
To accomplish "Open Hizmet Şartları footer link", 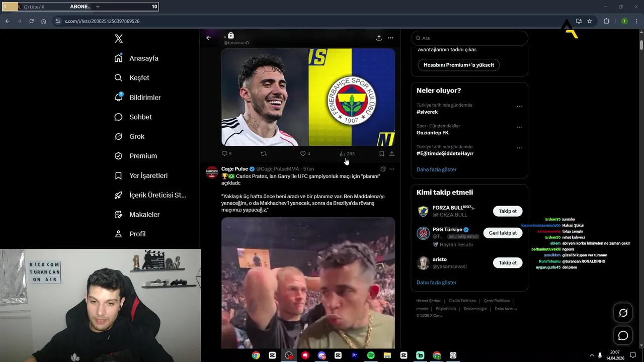I will pos(429,301).
